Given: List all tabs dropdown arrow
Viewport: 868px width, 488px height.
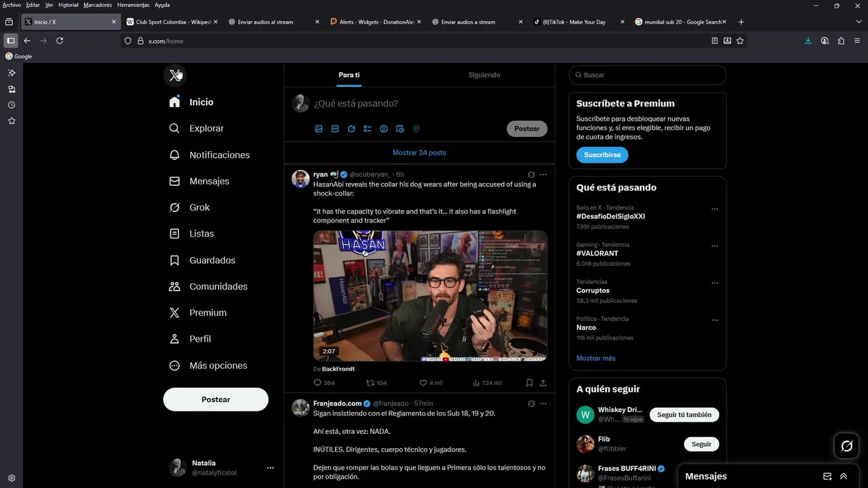Looking at the screenshot, I should [859, 22].
